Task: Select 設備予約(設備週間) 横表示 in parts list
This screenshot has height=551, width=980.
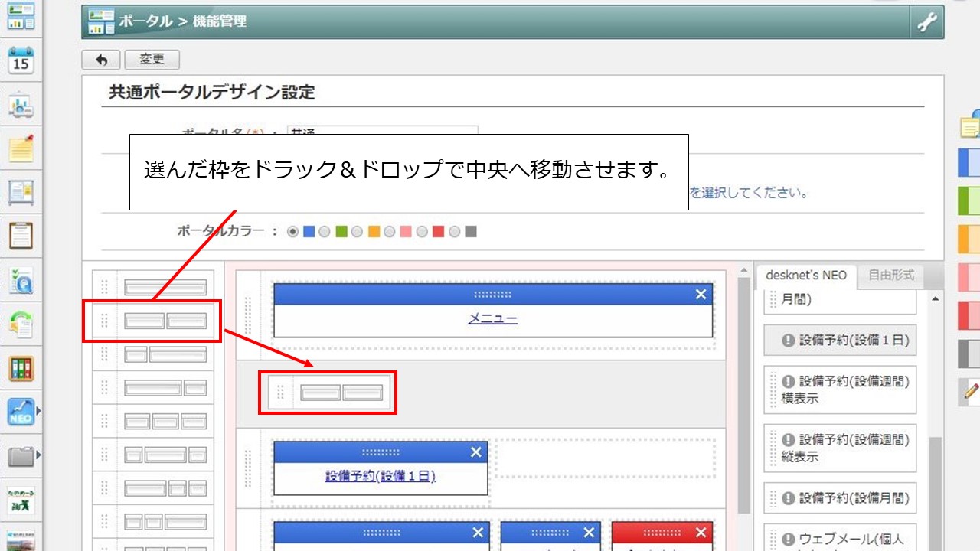Action: [x=840, y=390]
